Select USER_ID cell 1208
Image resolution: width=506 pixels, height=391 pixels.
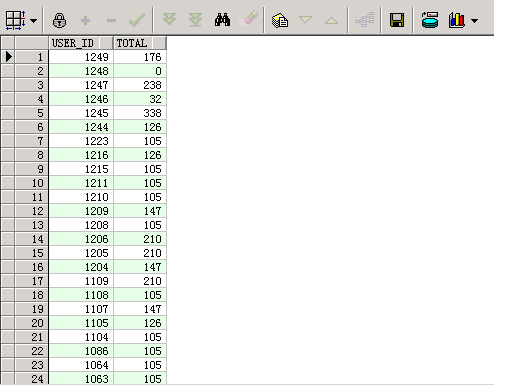(81, 225)
